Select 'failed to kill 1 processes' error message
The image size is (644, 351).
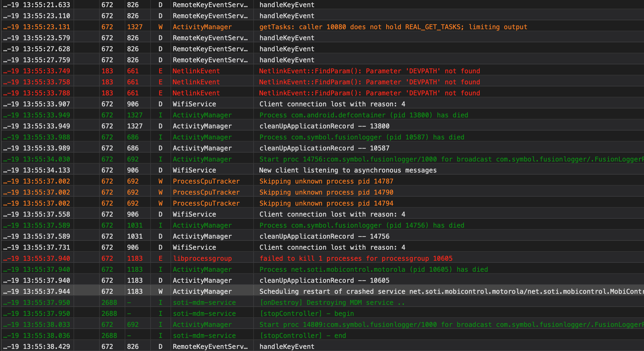click(356, 258)
